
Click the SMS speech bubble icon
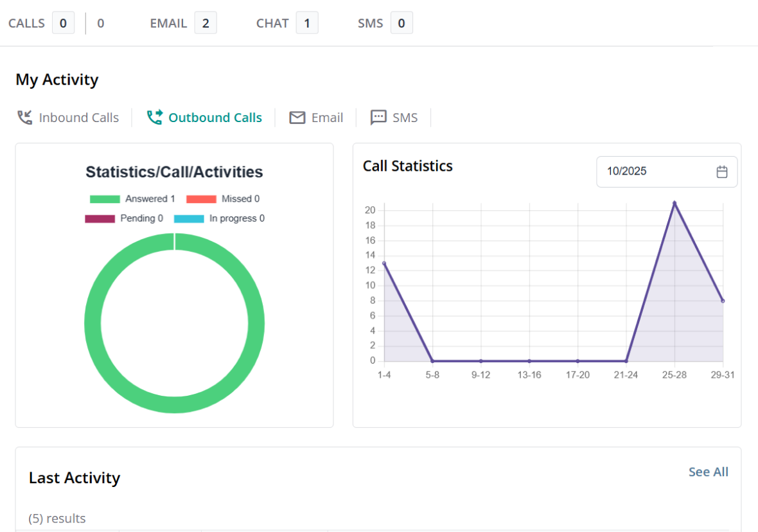click(378, 118)
